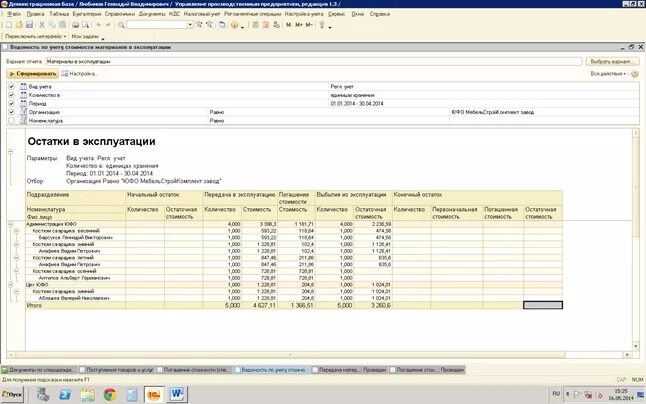Collapse the Администрация ЮФО group

(x=11, y=224)
